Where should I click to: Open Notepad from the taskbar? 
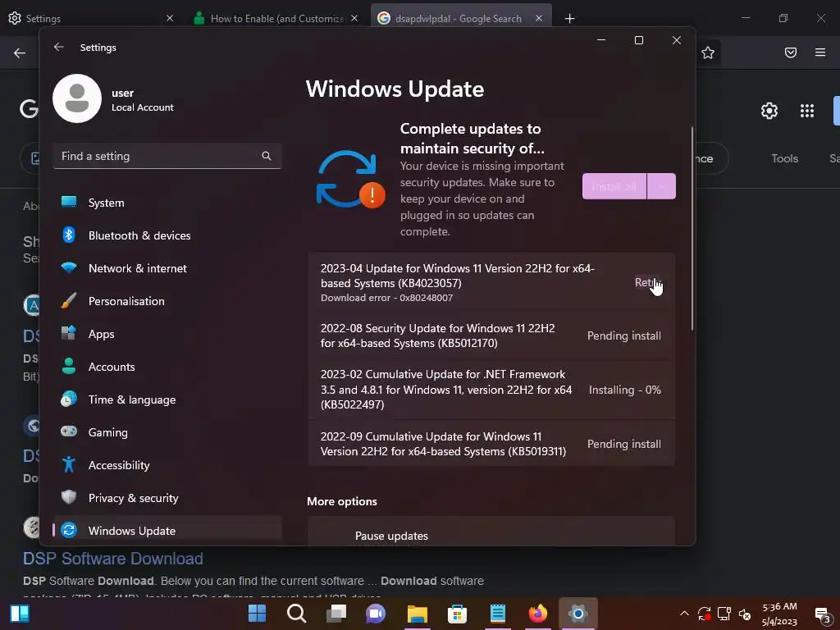point(498,614)
